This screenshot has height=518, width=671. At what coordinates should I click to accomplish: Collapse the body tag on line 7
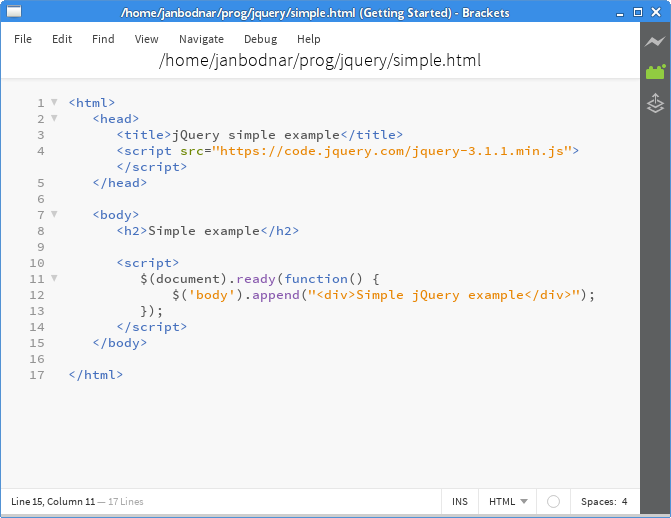pyautogui.click(x=54, y=214)
